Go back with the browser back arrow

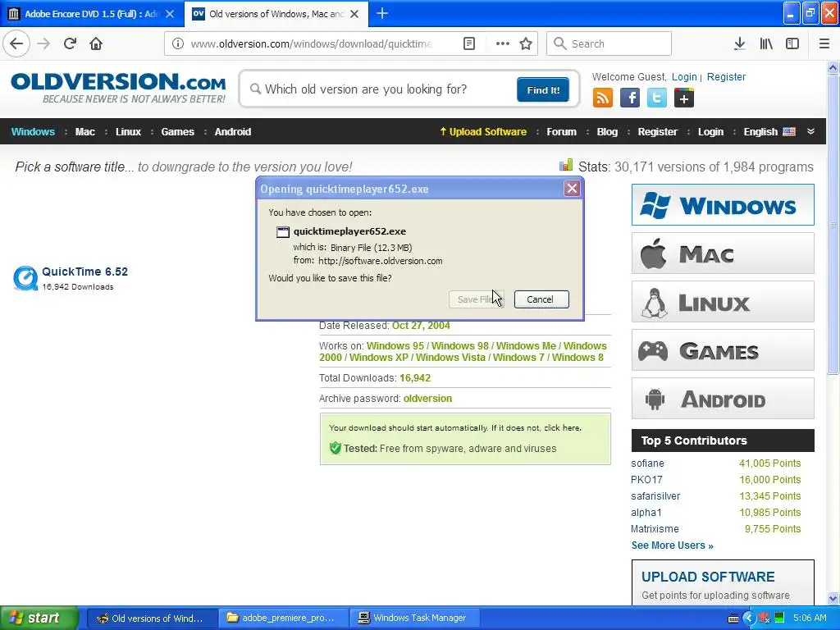click(16, 43)
